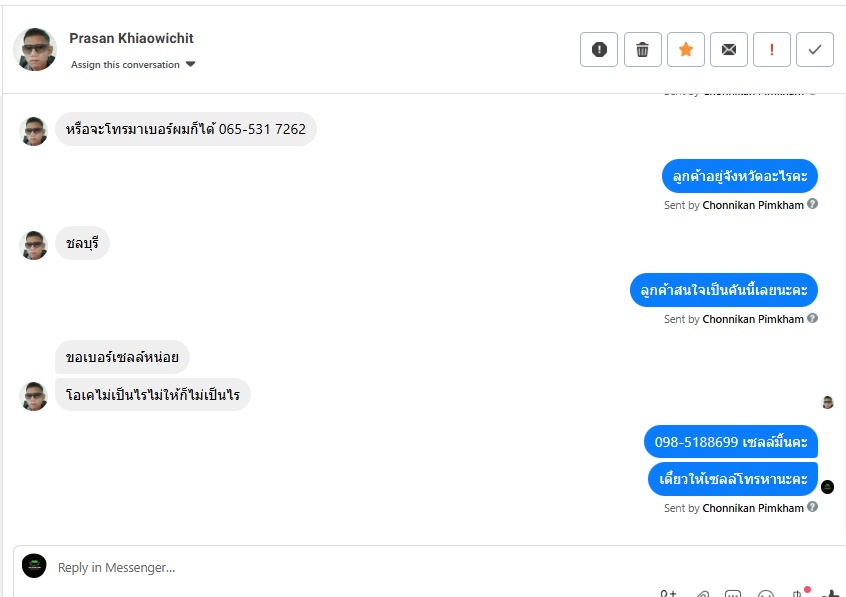Send a thumbs-up like
Screen dimensions: 846x597
[x=831, y=594]
